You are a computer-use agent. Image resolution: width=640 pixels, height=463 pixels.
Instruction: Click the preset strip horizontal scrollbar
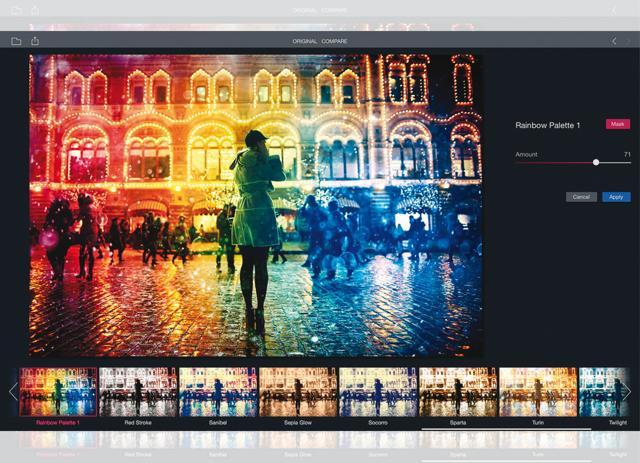[x=506, y=429]
